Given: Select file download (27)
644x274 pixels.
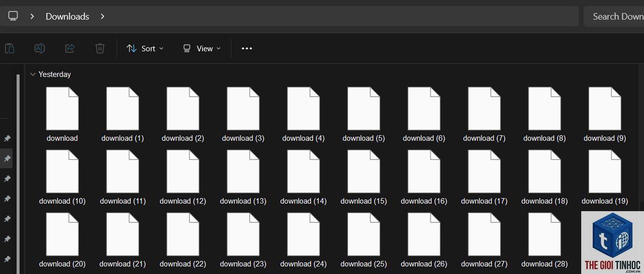Looking at the screenshot, I should click(484, 240).
